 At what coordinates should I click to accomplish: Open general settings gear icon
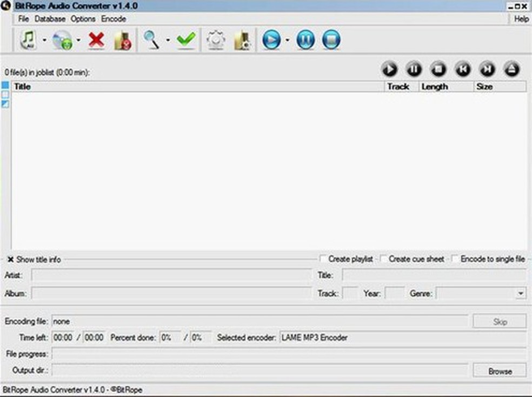tap(216, 40)
